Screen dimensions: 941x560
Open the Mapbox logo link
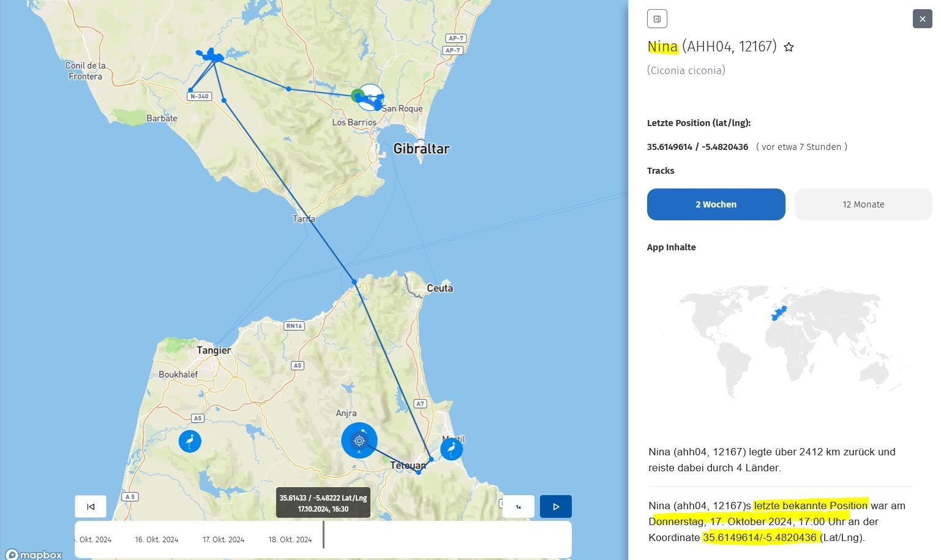coord(34,554)
